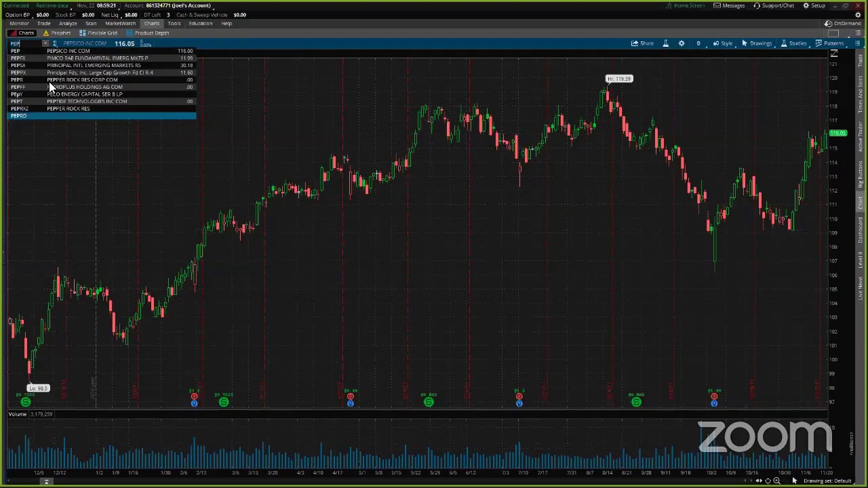Click the leftmost blue earnings marker
Image resolution: width=868 pixels, height=488 pixels.
point(194,403)
